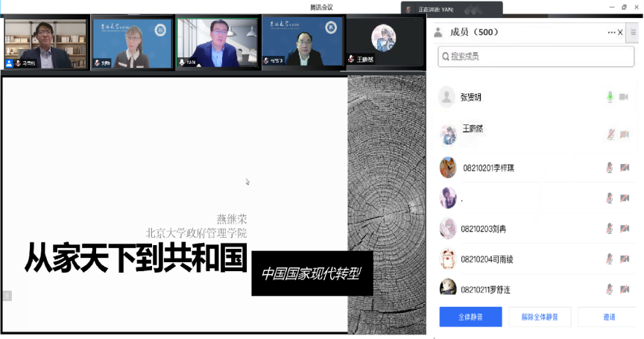The height and width of the screenshot is (339, 644).
Task: Select YAN's video thumbnail
Action: (217, 43)
